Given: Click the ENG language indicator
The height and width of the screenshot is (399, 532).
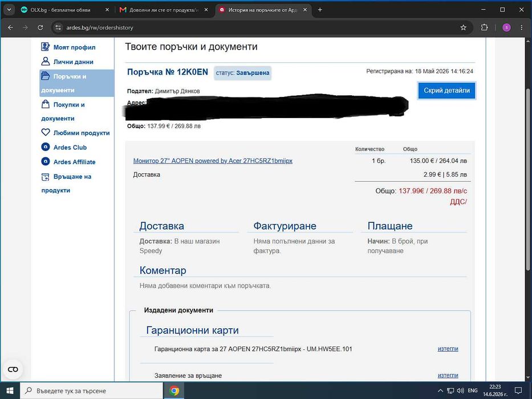Looking at the screenshot, I should [x=472, y=390].
